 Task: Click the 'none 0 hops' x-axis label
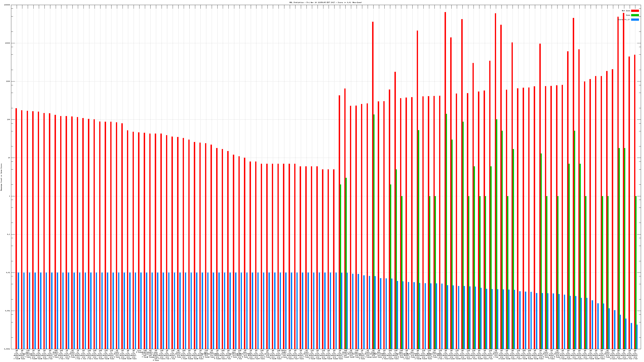pyautogui.click(x=139, y=351)
